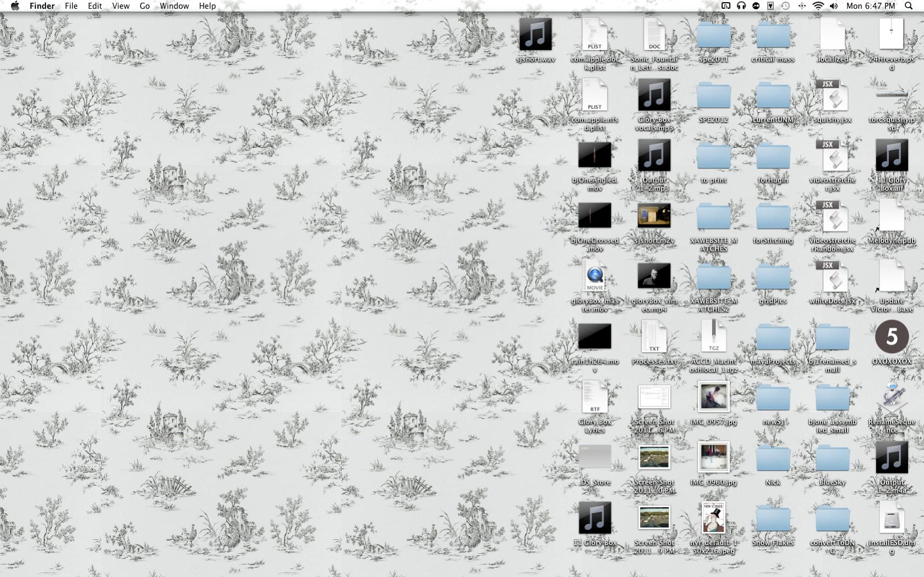924x577 pixels.
Task: Select the videostretcherRandom.jsx script icon
Action: pos(832,216)
